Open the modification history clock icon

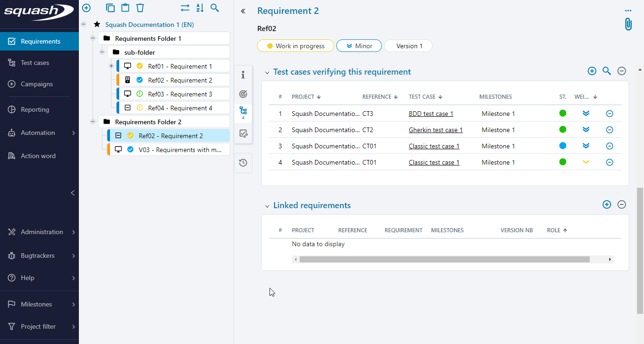[243, 163]
